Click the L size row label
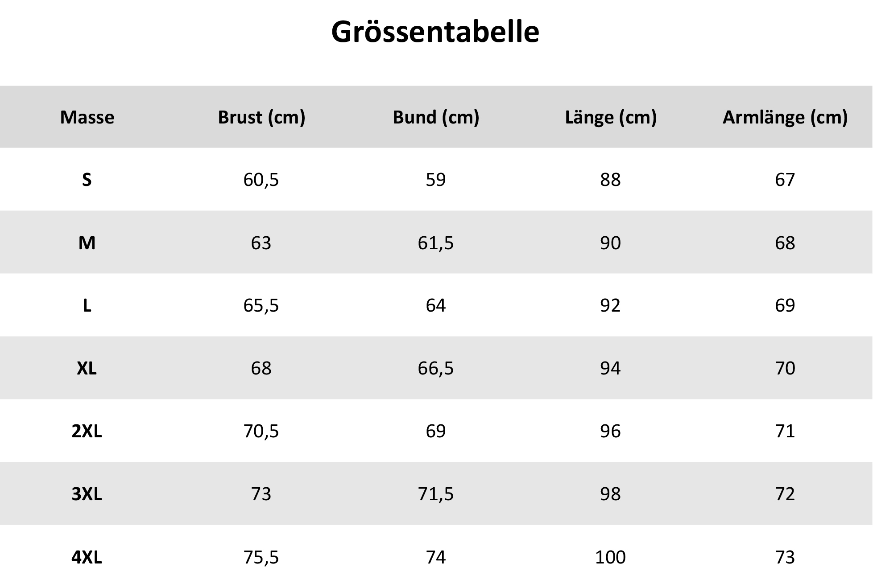The width and height of the screenshot is (873, 588). [87, 305]
